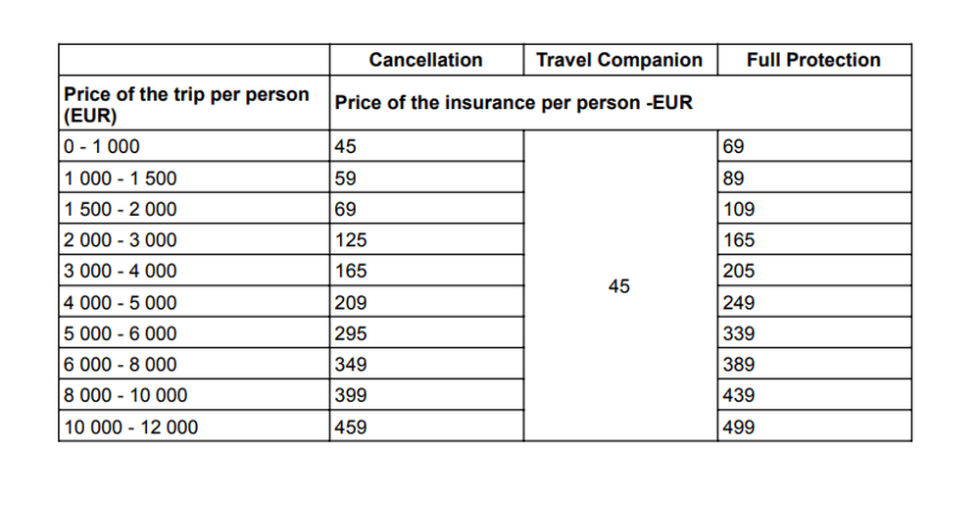The height and width of the screenshot is (506, 980).
Task: Click the Full Protection column header
Action: (x=813, y=60)
